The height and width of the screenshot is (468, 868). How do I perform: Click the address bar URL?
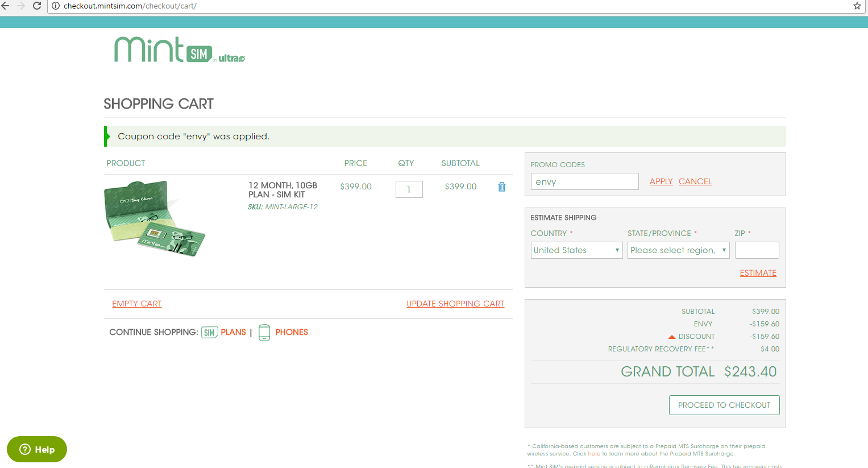click(x=130, y=6)
